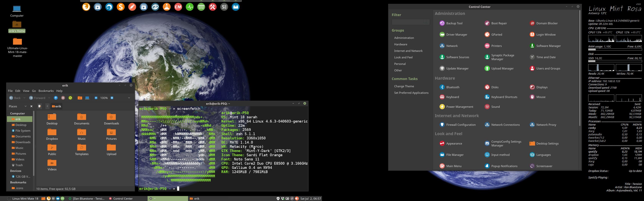Viewport: 644px width, 201px height.
Task: Open Power Management settings
Action: 456,107
